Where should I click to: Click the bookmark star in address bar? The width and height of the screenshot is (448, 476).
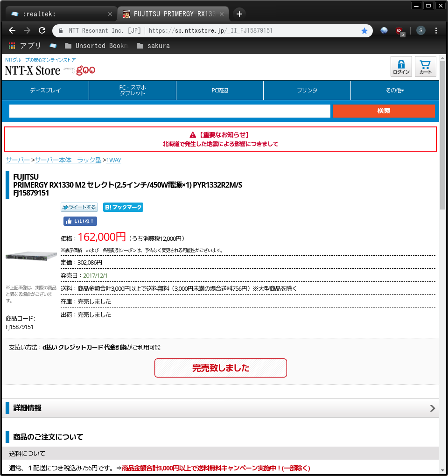(x=364, y=31)
